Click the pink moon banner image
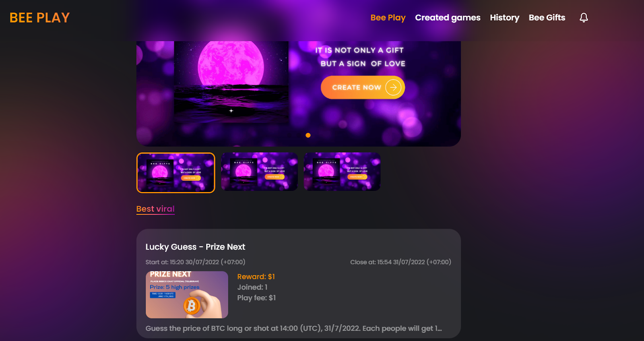This screenshot has height=341, width=644. coord(231,82)
